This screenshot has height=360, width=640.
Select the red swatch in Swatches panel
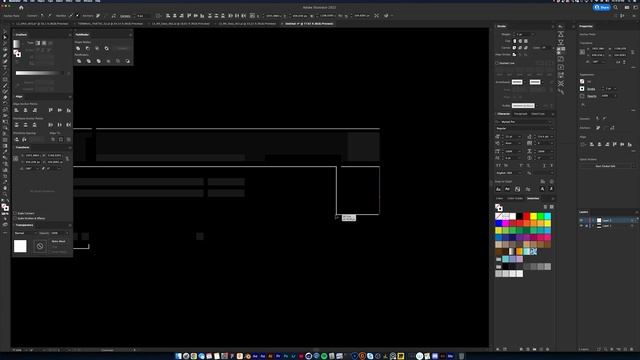point(527,216)
